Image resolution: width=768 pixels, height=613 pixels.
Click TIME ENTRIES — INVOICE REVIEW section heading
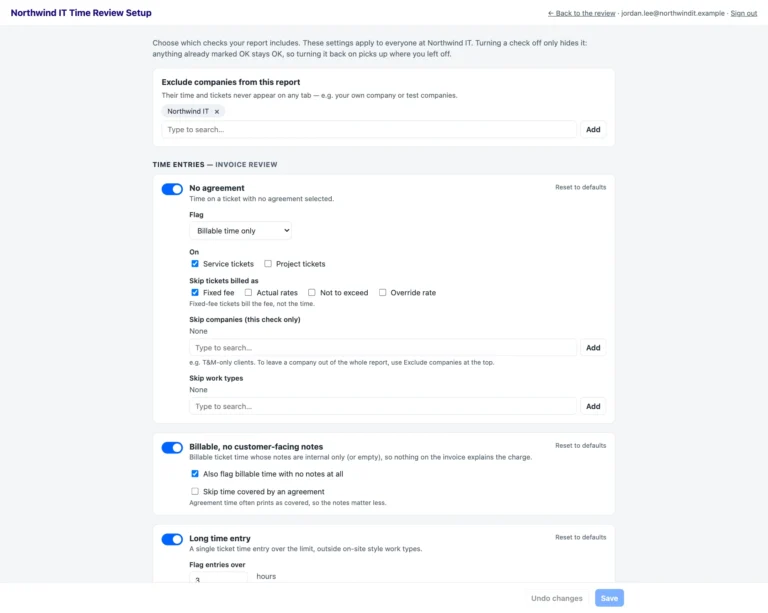point(215,165)
